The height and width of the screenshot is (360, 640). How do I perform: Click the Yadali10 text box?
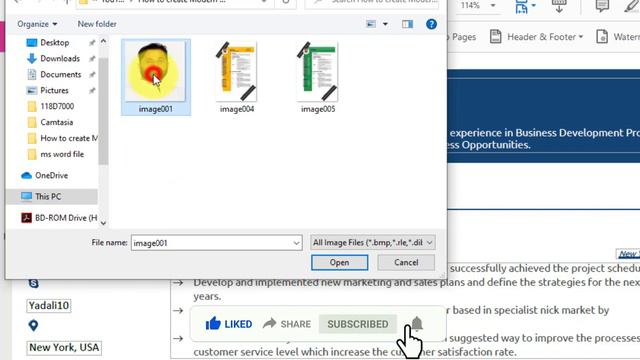tap(49, 306)
